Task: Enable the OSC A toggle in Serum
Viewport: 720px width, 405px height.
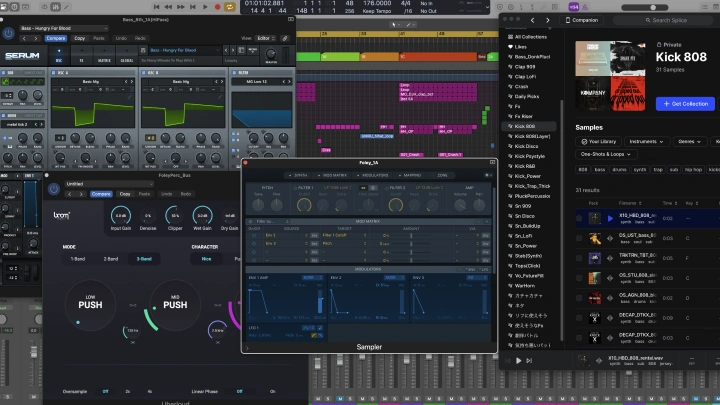Action: (x=54, y=73)
